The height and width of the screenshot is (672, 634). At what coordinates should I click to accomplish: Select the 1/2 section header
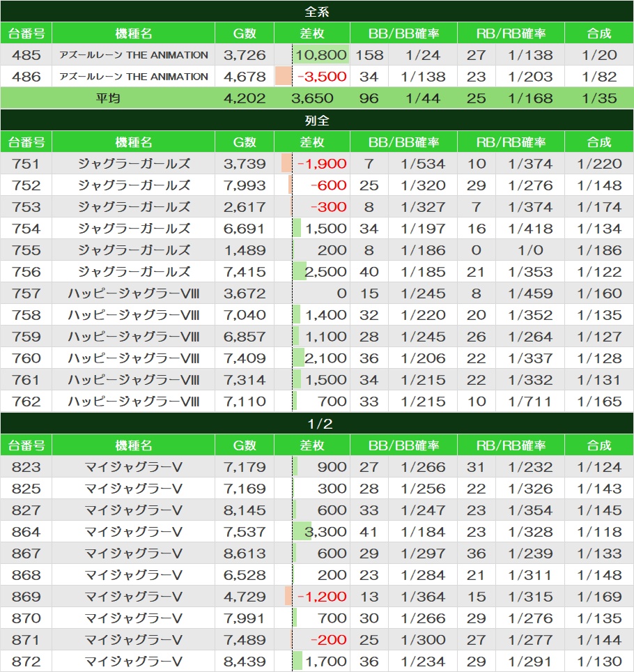click(x=317, y=423)
